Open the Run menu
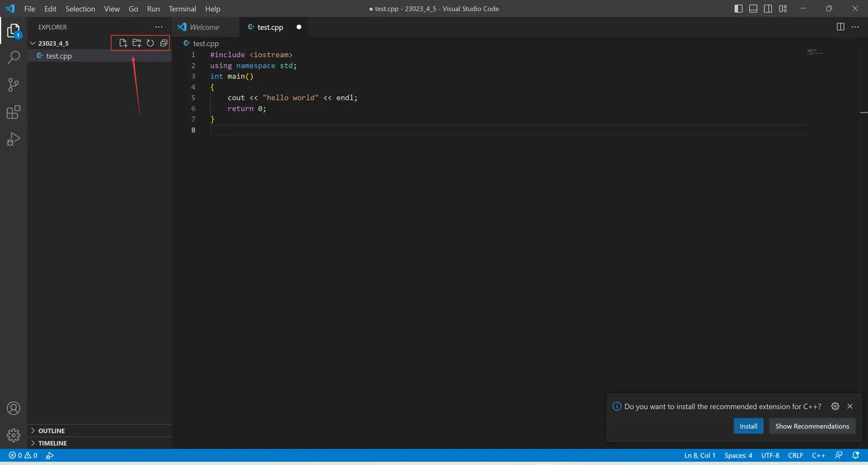 (x=153, y=9)
